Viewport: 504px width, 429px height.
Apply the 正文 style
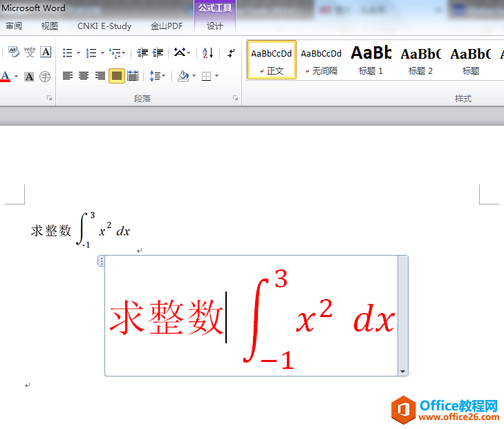[x=271, y=59]
